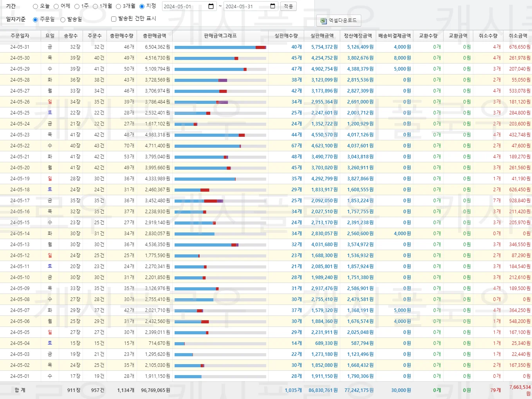Viewport: 532px width, 399px height.
Task: Click shipping payment 8,000원 for 24-05-30
Action: (x=402, y=58)
